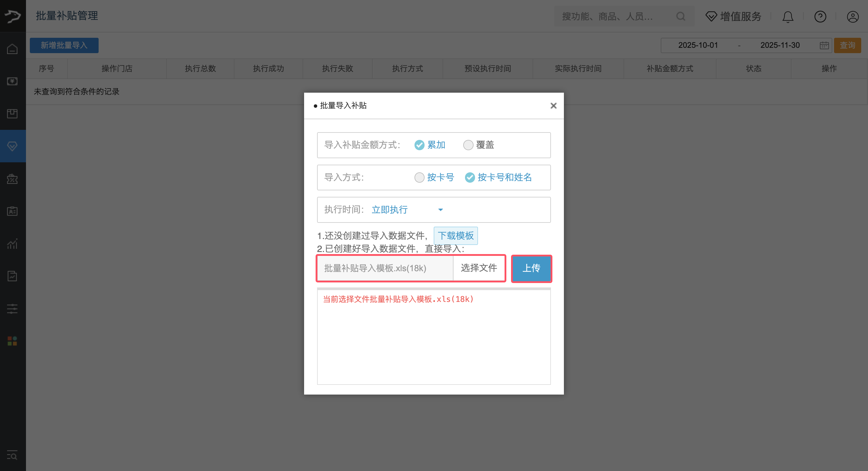
Task: Click the 下载模板 link
Action: (456, 235)
